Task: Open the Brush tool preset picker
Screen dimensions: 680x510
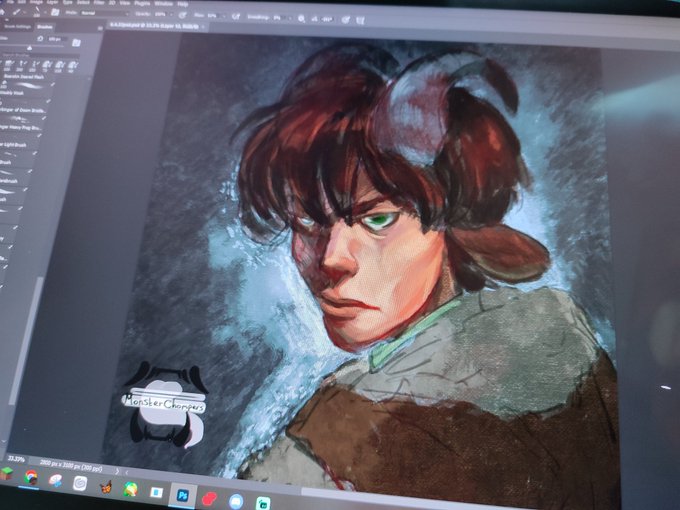Action: click(x=16, y=11)
